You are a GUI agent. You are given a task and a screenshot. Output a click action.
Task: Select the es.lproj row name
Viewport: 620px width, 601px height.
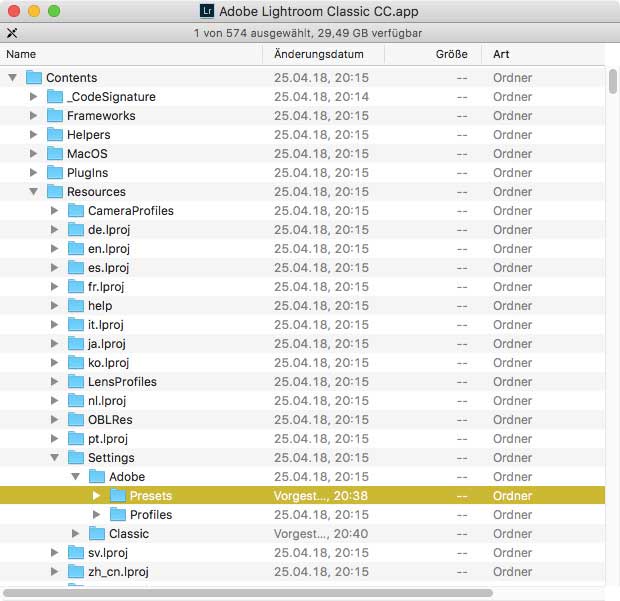108,268
